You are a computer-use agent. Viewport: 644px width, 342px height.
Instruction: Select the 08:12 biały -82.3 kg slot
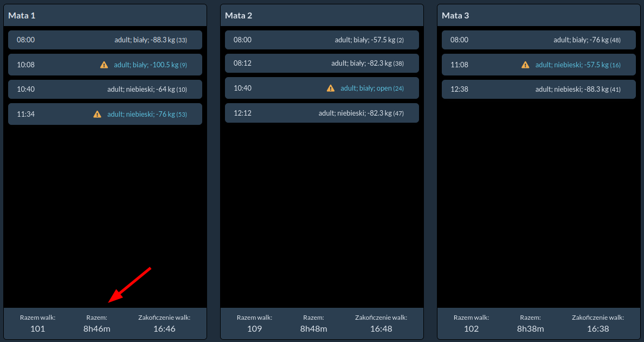pos(322,63)
